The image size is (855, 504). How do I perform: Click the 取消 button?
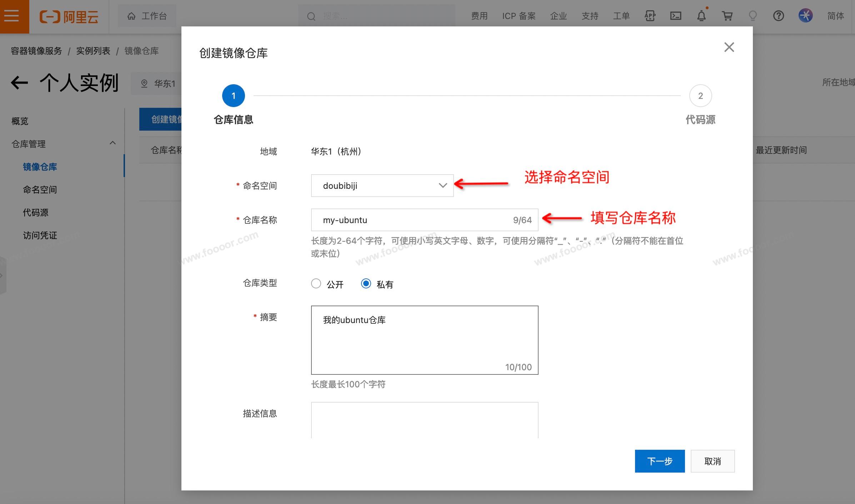tap(712, 461)
